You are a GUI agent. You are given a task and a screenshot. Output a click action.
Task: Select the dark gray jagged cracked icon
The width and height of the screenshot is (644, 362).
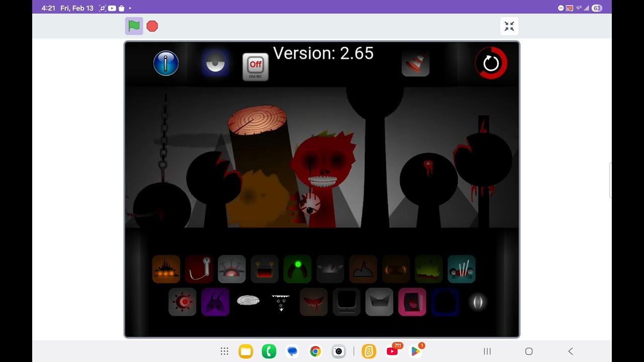pyautogui.click(x=330, y=269)
